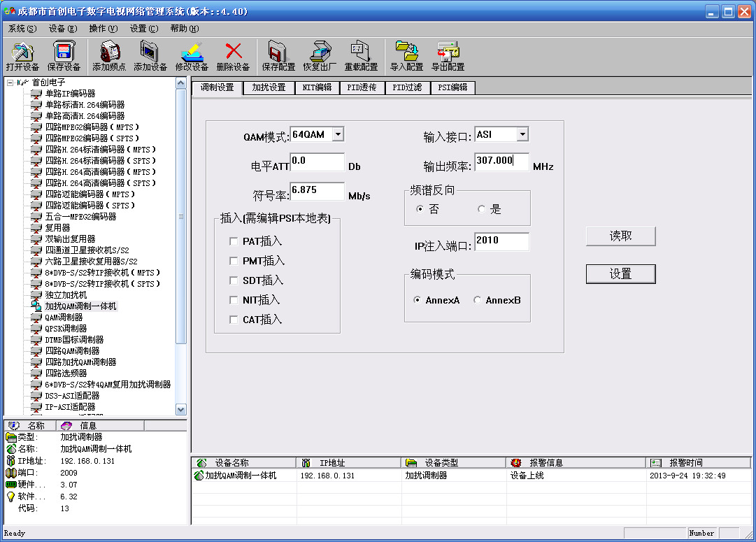The height and width of the screenshot is (542, 756).
Task: Switch to the PID透传 tab
Action: 362,87
